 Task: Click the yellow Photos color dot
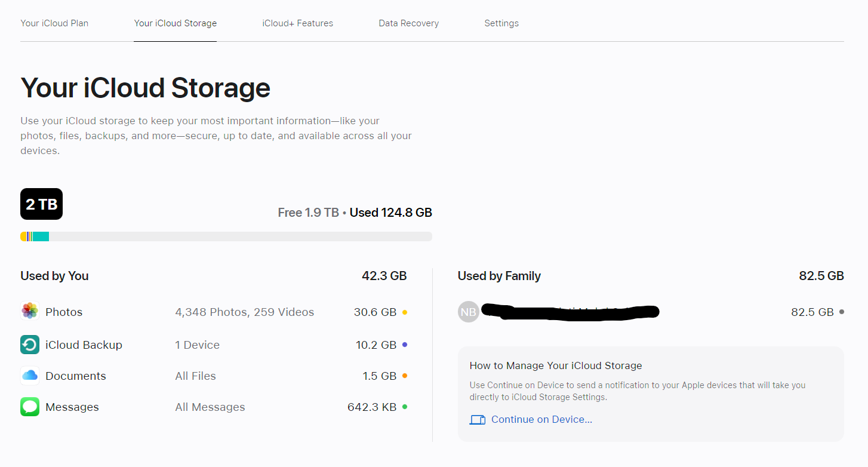click(405, 312)
